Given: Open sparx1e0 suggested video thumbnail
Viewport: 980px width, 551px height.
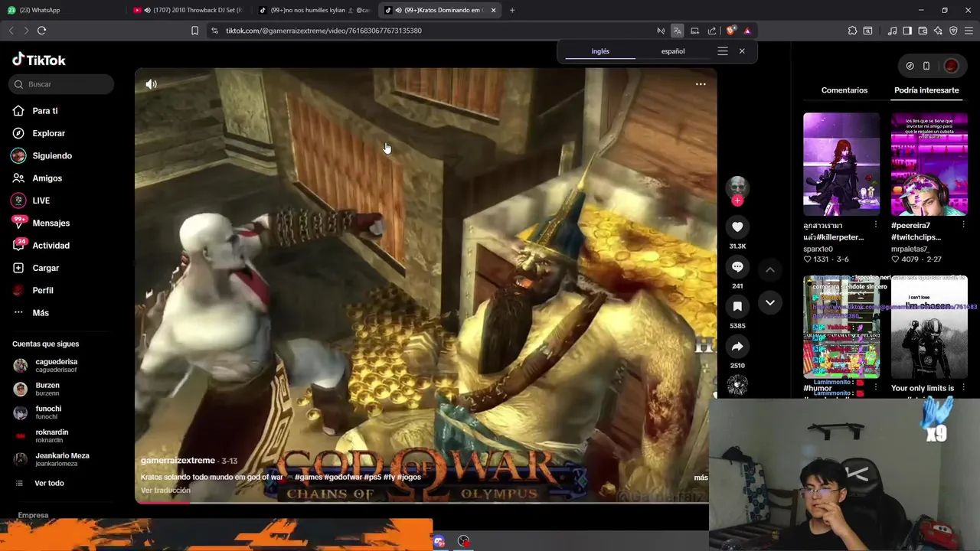Looking at the screenshot, I should point(841,165).
